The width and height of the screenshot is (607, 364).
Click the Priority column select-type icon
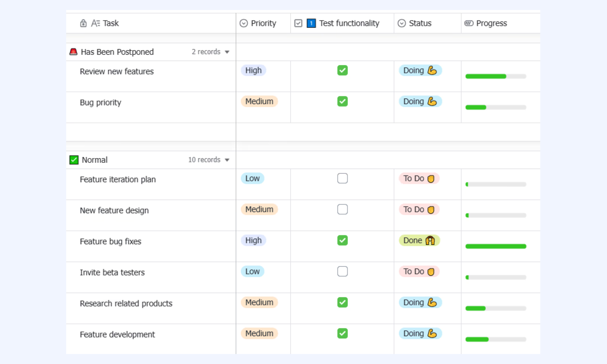tap(243, 23)
